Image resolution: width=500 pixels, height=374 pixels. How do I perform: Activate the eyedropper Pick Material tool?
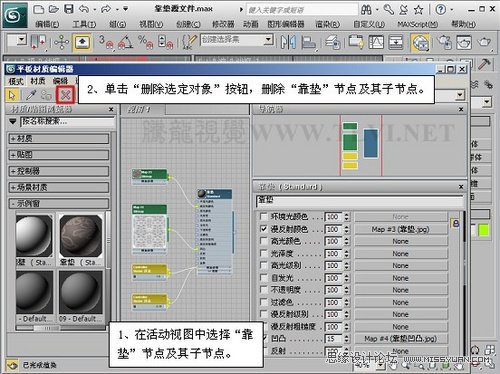point(31,95)
